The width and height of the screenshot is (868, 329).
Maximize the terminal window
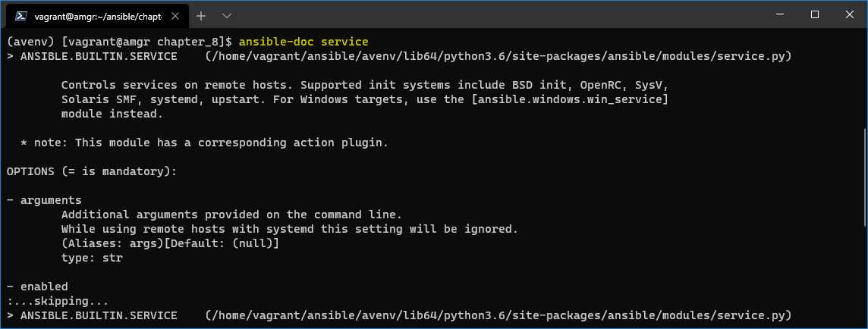pos(814,15)
